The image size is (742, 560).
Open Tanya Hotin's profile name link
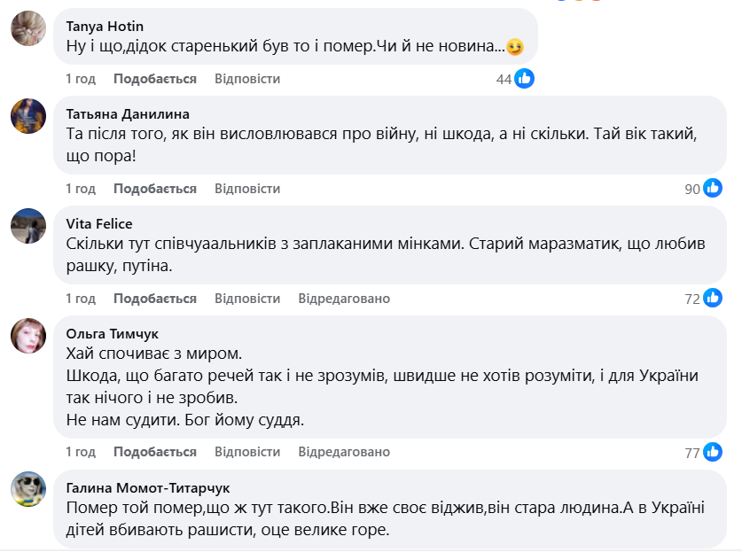[x=105, y=26]
